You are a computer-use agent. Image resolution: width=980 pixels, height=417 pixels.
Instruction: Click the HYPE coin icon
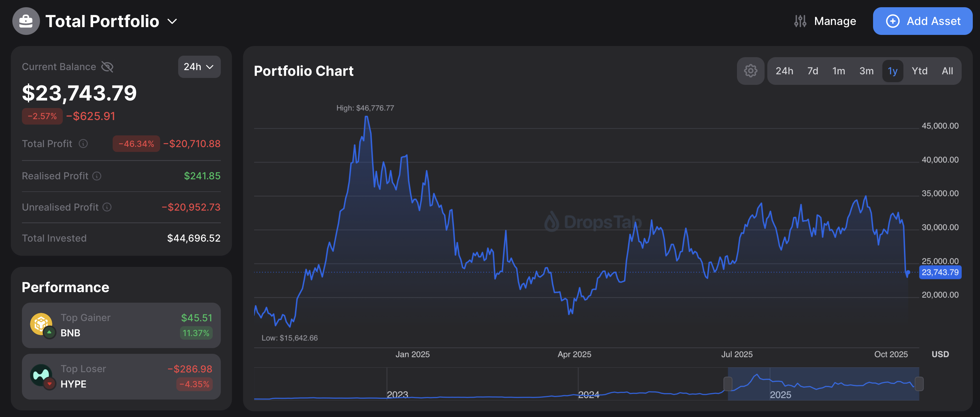click(41, 375)
